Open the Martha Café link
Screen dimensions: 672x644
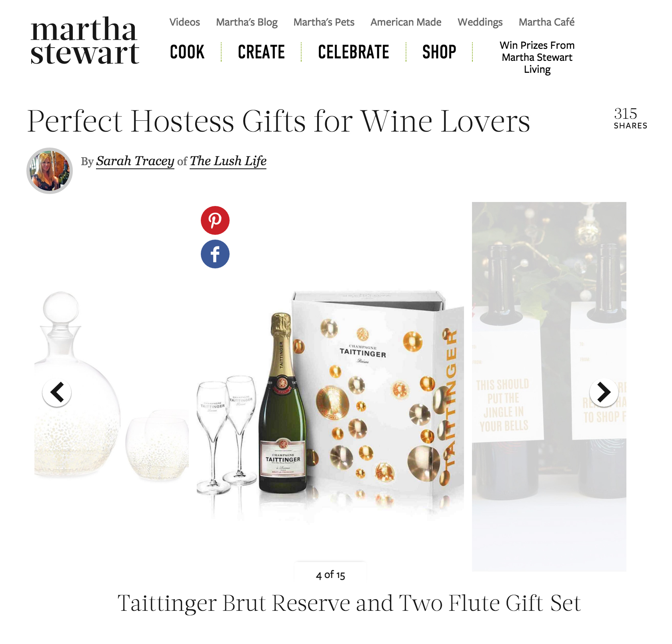pyautogui.click(x=547, y=22)
